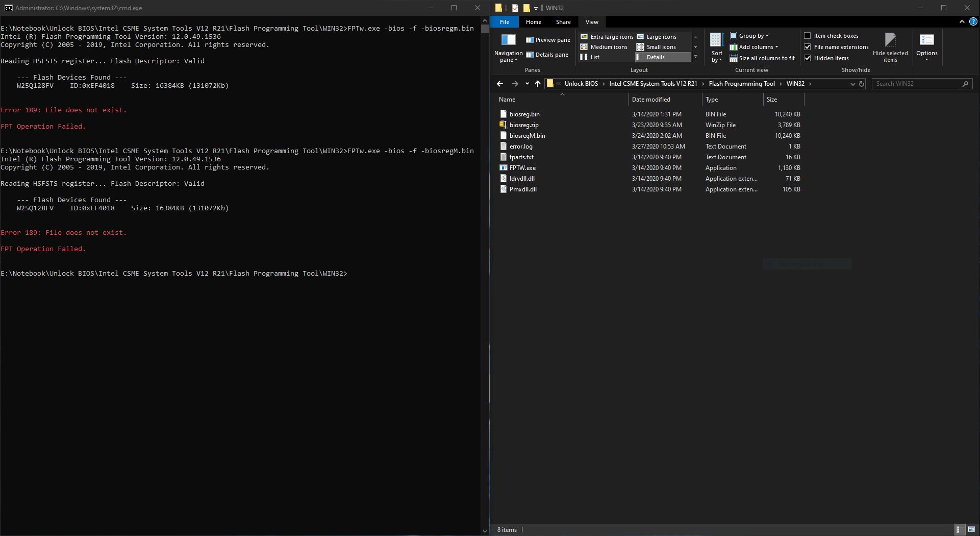This screenshot has height=536, width=980.
Task: Collapse the ribbon with the chevron
Action: click(x=962, y=22)
